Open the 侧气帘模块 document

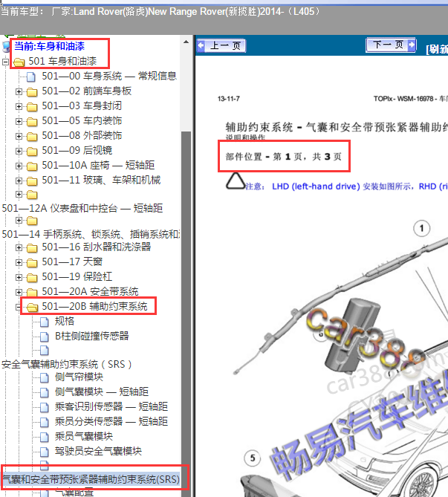point(79,377)
